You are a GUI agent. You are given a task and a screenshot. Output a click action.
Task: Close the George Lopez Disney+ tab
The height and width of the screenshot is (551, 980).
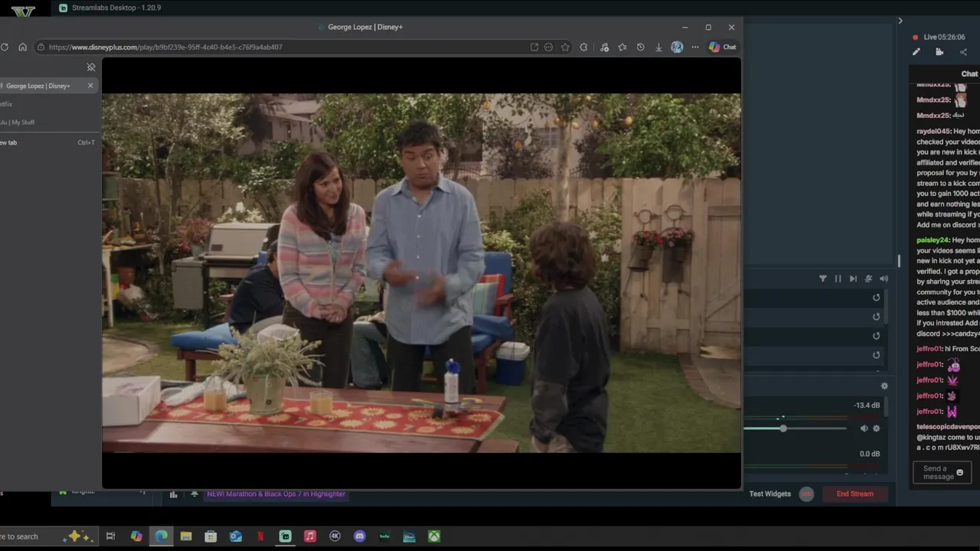pos(90,86)
